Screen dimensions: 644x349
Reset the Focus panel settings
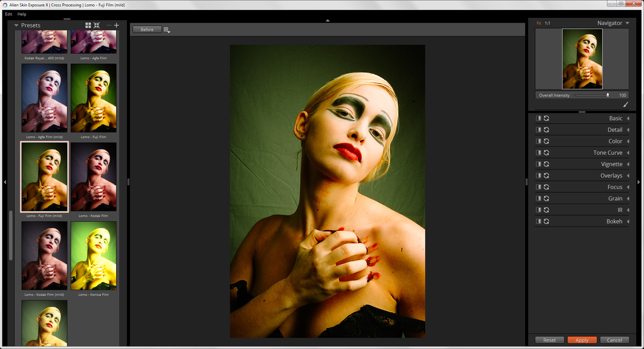click(x=546, y=187)
